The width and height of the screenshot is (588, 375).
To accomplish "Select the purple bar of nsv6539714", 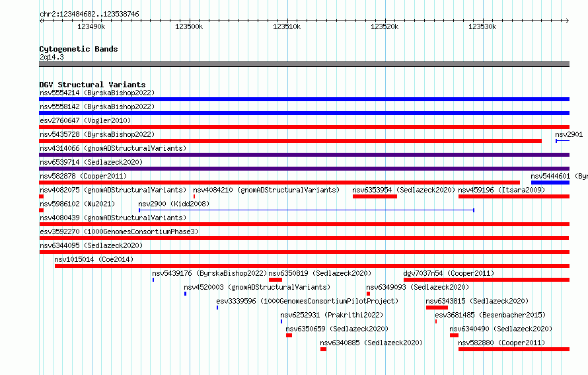I will click(304, 169).
